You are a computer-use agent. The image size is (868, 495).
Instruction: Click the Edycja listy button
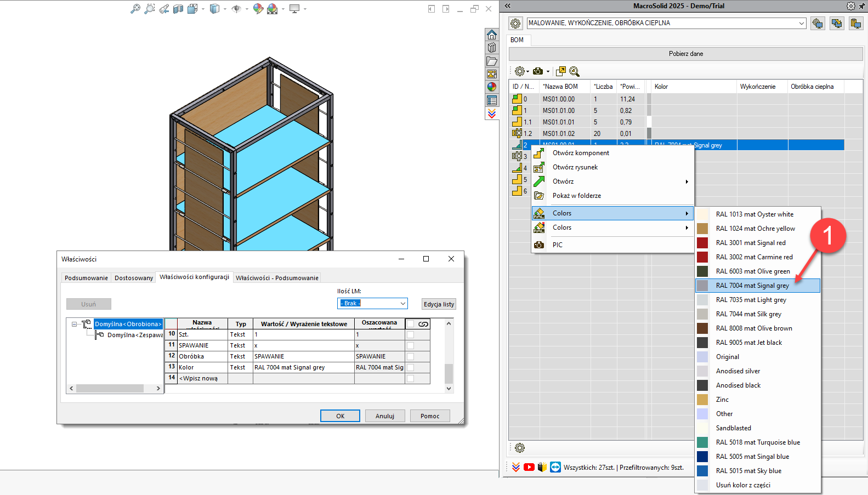439,304
